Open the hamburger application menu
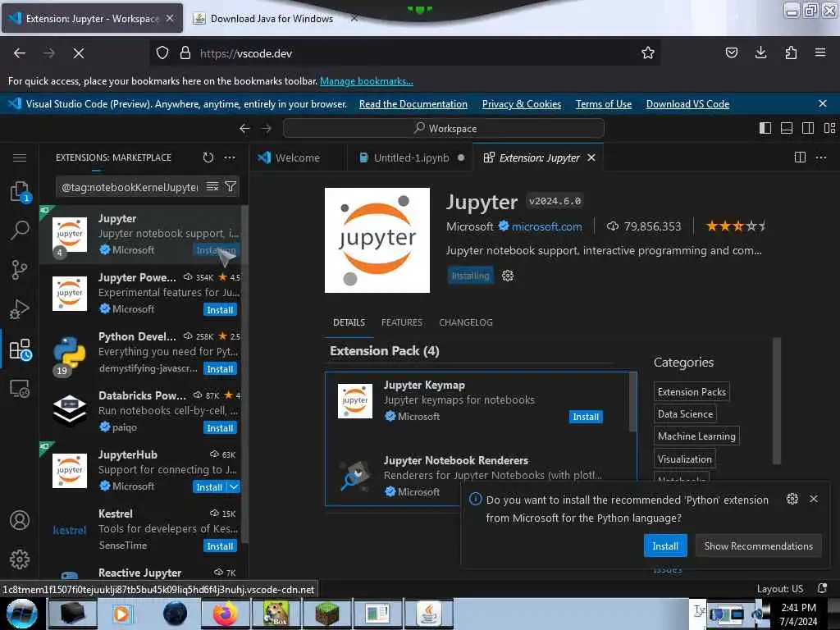Screen dimensions: 840x630 point(20,157)
